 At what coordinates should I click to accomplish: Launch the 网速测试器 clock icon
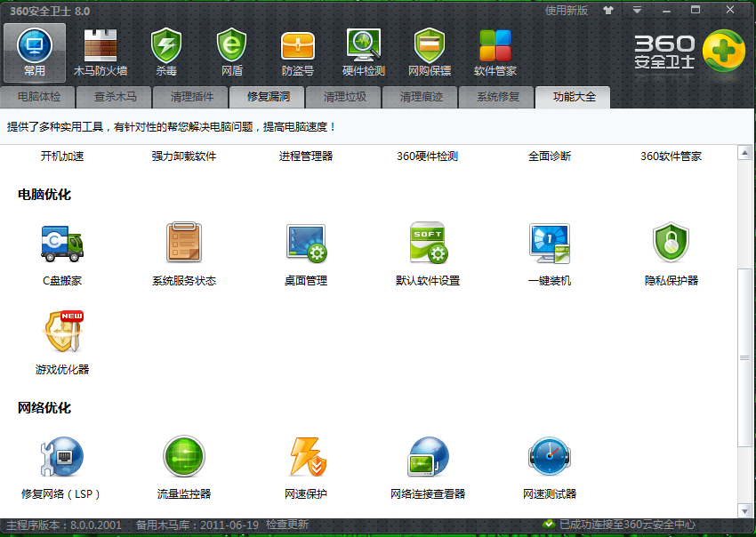[x=550, y=456]
